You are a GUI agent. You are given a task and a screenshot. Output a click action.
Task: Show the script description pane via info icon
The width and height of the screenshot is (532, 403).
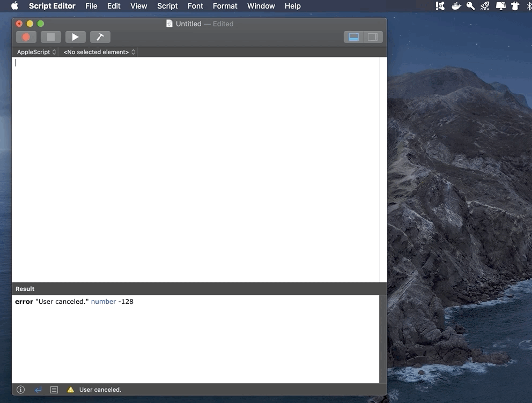click(20, 390)
